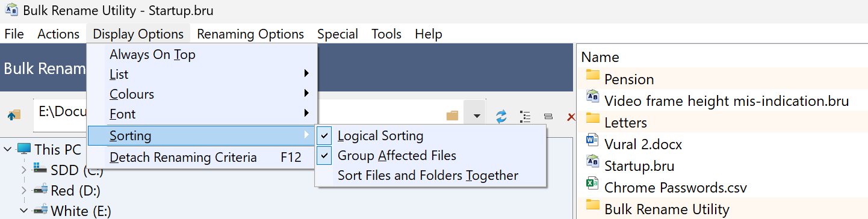Click the Name column header
The image size is (868, 219).
click(x=600, y=57)
